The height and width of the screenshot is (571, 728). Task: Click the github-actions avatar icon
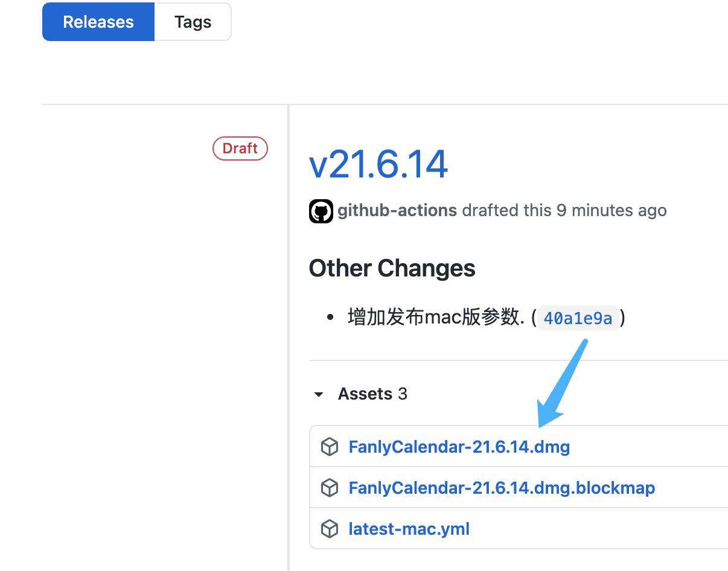(321, 211)
